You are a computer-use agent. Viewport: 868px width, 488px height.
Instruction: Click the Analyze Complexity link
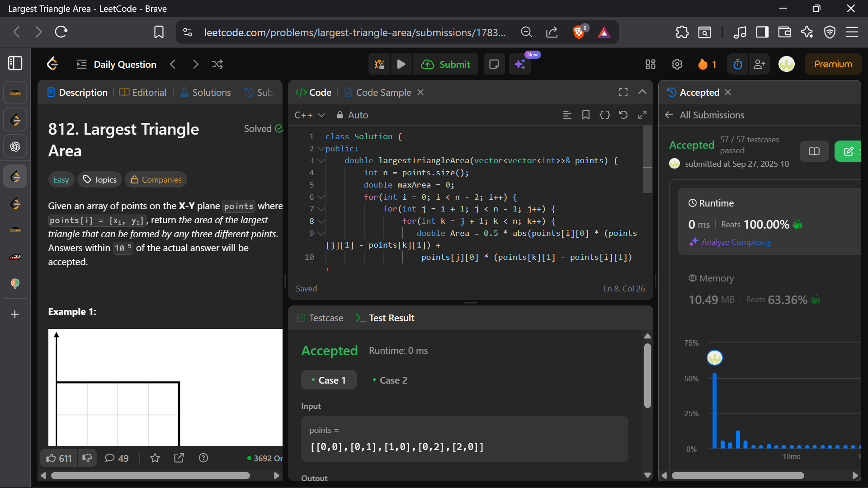coord(736,242)
